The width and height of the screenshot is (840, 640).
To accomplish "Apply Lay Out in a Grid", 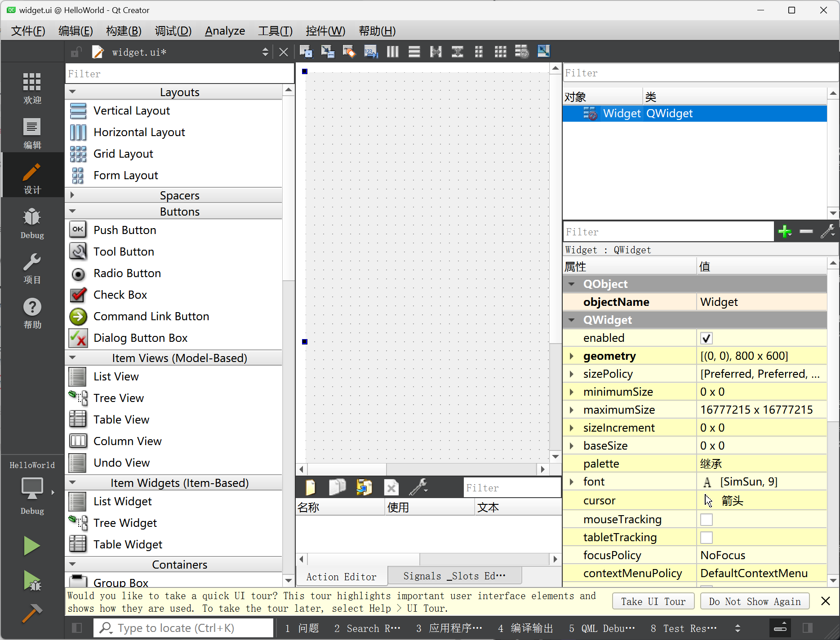I will tap(500, 52).
